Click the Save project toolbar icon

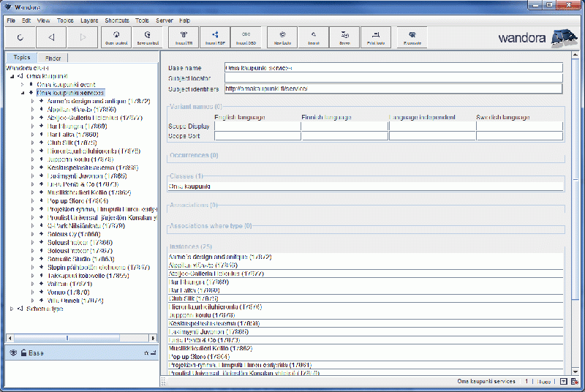pyautogui.click(x=148, y=36)
